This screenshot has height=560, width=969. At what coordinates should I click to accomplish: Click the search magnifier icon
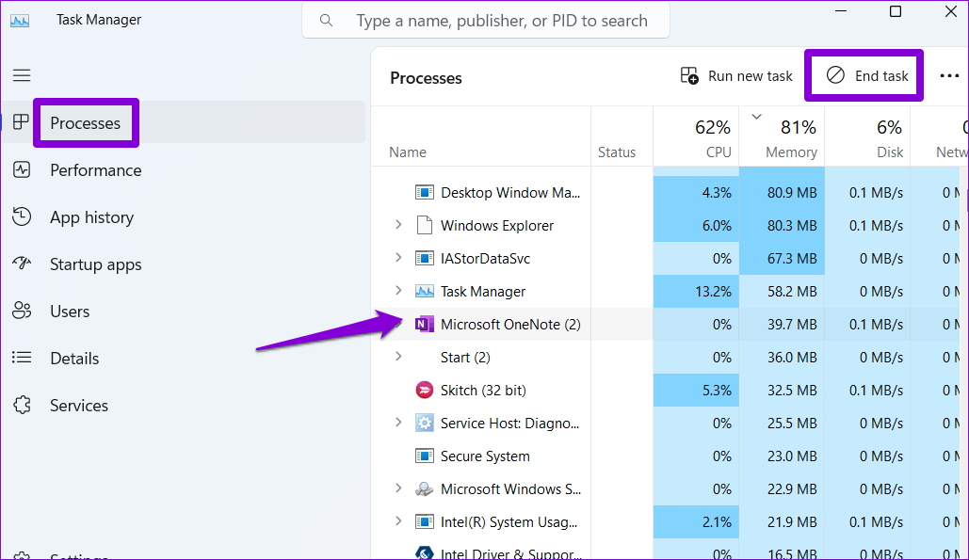tap(325, 20)
